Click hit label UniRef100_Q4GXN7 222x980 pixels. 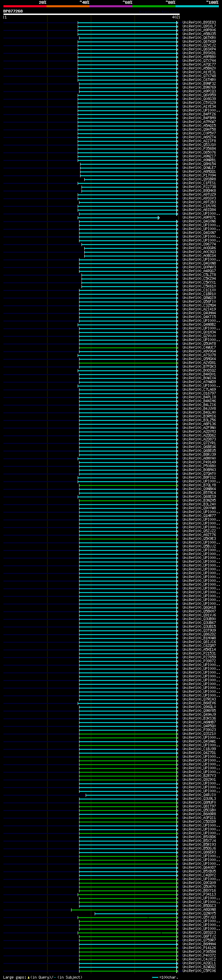[x=199, y=233]
